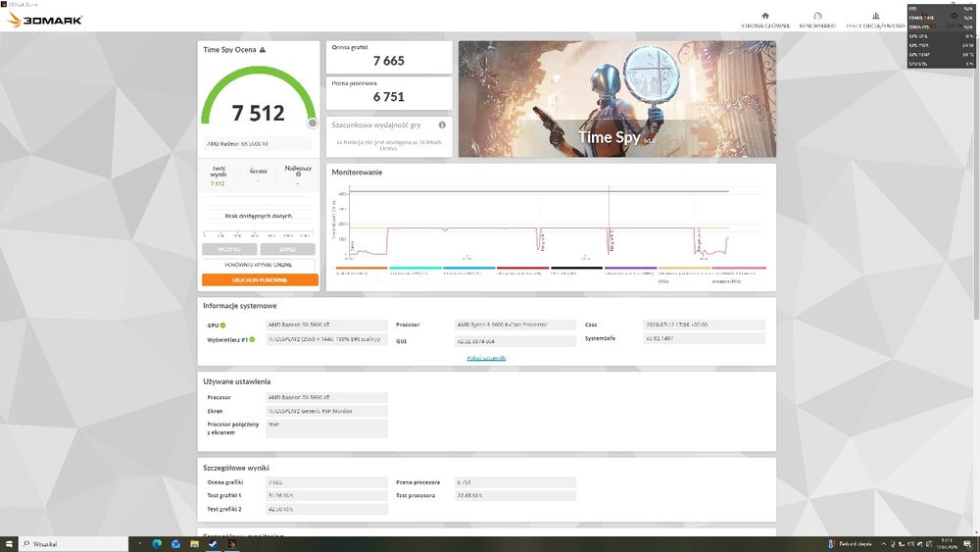Show hidden system tray icons
Image resolution: width=980 pixels, height=552 pixels.
coord(883,544)
